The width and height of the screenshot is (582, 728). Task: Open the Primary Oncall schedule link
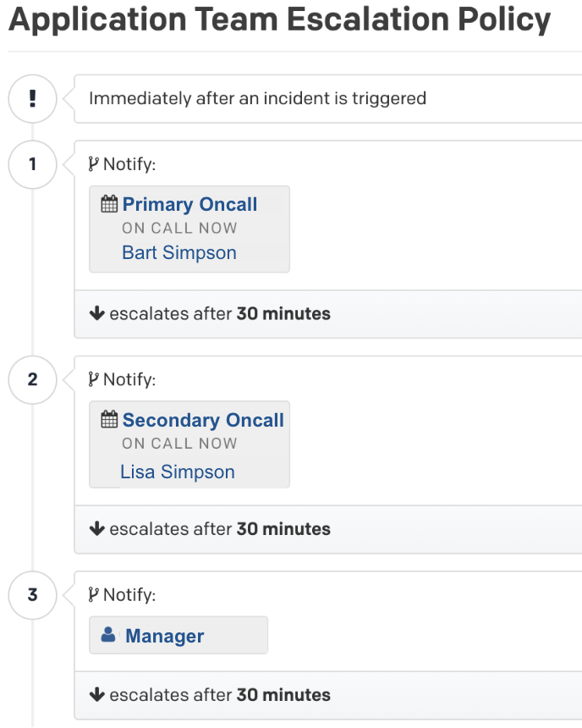click(189, 204)
